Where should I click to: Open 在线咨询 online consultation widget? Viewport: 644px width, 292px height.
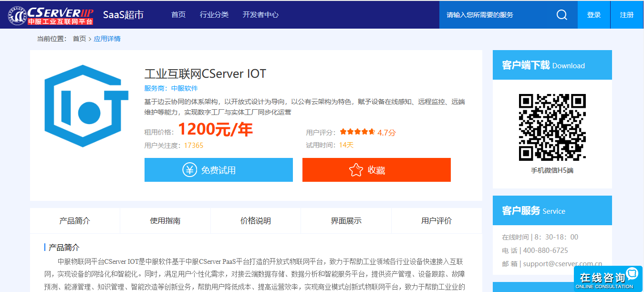pos(608,279)
